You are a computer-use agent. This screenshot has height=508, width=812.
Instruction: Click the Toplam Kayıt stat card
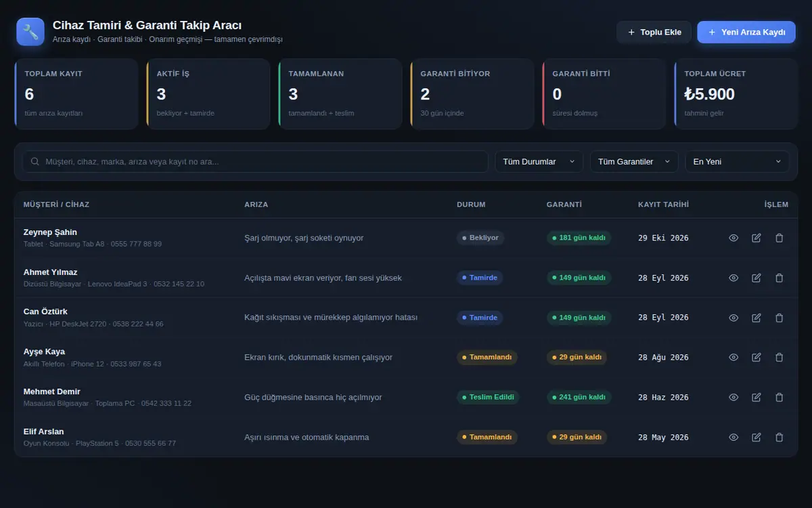(76, 93)
